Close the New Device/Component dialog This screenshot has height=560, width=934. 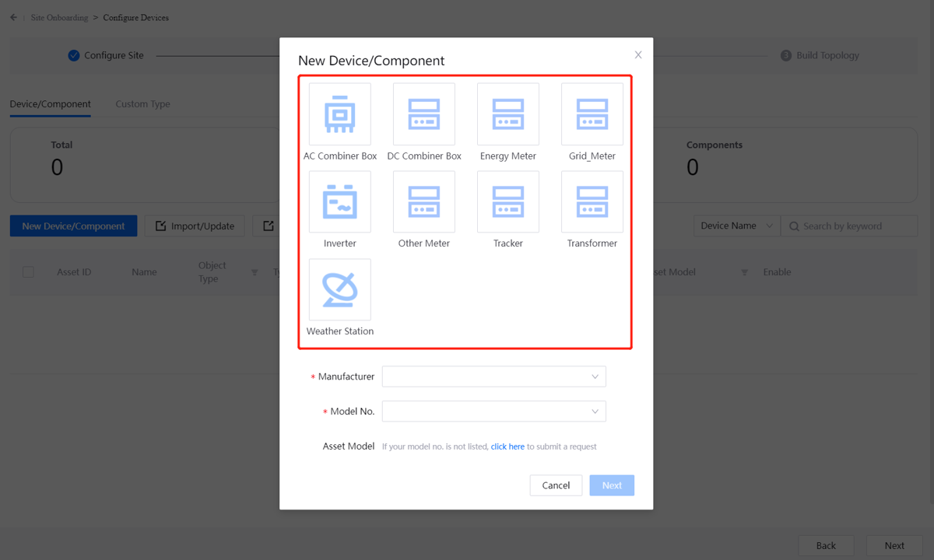638,54
